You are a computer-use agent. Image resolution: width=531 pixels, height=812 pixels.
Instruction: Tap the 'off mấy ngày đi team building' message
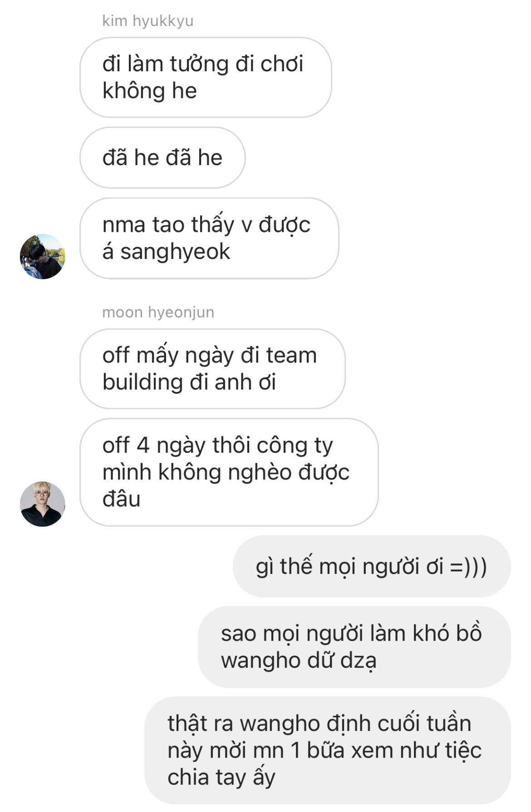212,369
